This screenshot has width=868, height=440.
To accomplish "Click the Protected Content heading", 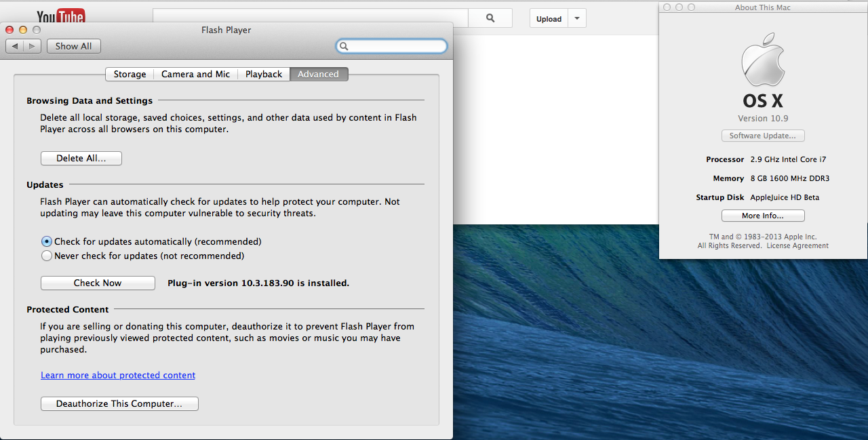I will click(x=68, y=309).
